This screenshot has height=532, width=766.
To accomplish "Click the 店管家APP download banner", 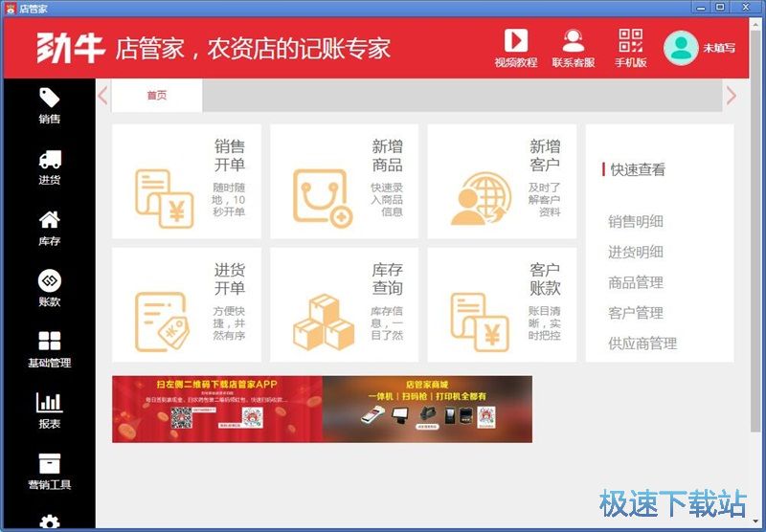I will click(217, 409).
